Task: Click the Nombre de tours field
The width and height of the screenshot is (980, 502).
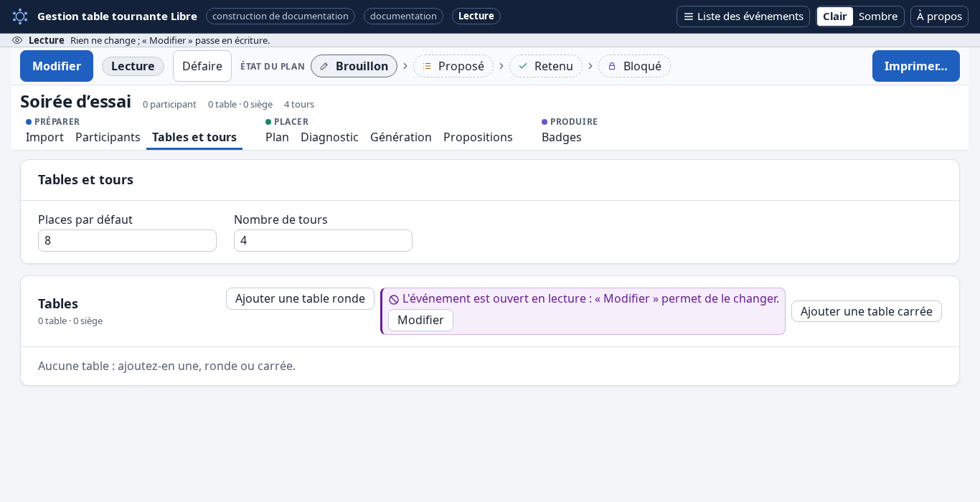Action: [x=323, y=240]
